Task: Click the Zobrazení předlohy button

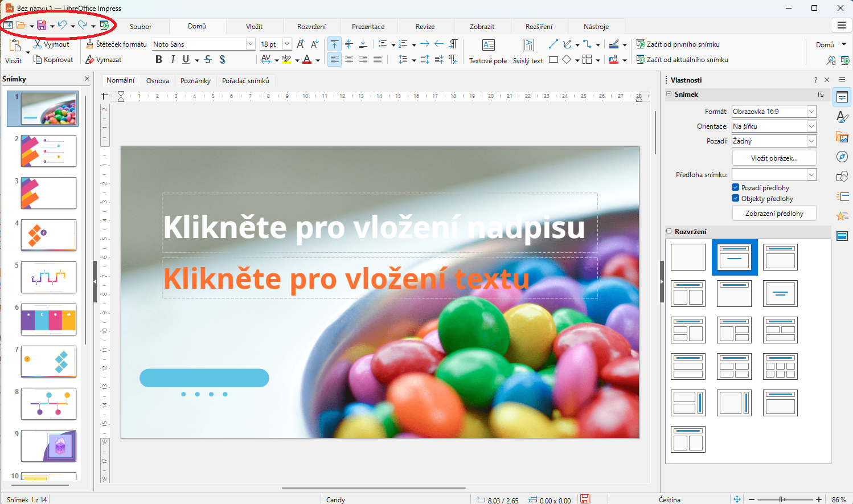Action: point(774,213)
